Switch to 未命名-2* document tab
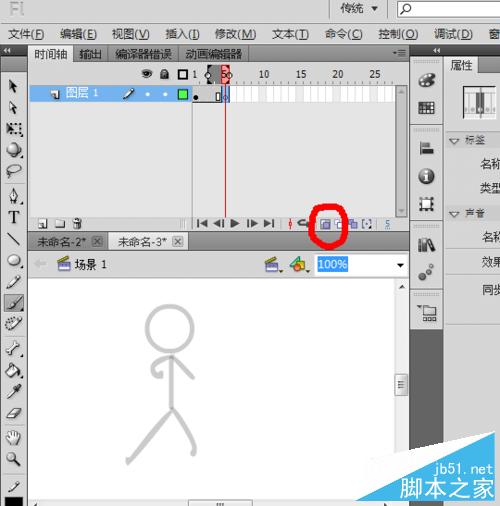This screenshot has width=500, height=506. tap(68, 241)
